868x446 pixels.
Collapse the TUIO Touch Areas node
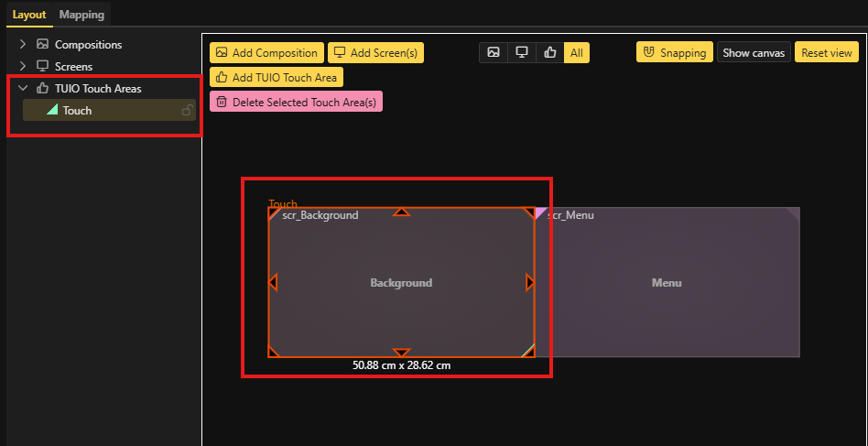click(x=22, y=89)
